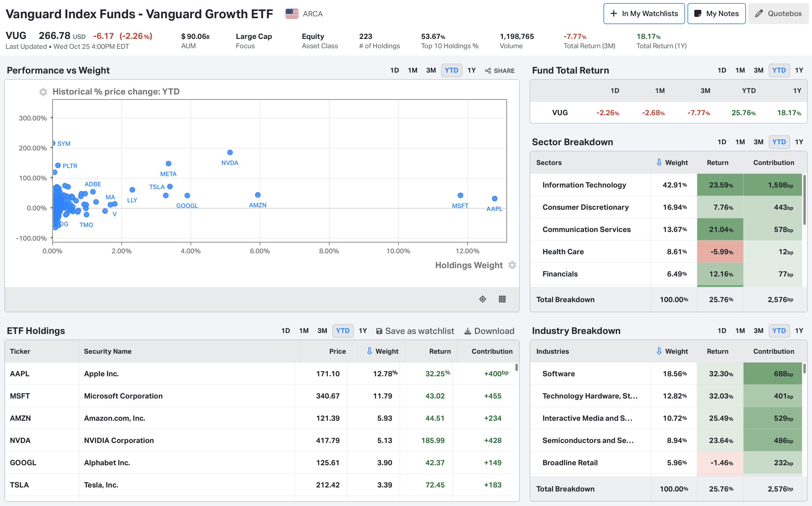Viewport: 812px width, 506px height.
Task: Click the MSFT dot on the scatter chart
Action: [460, 195]
